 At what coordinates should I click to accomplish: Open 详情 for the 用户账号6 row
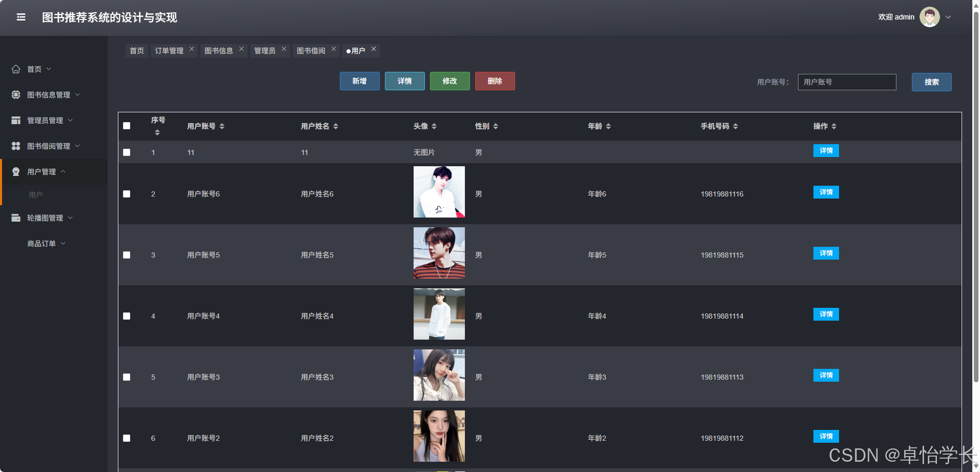point(826,192)
